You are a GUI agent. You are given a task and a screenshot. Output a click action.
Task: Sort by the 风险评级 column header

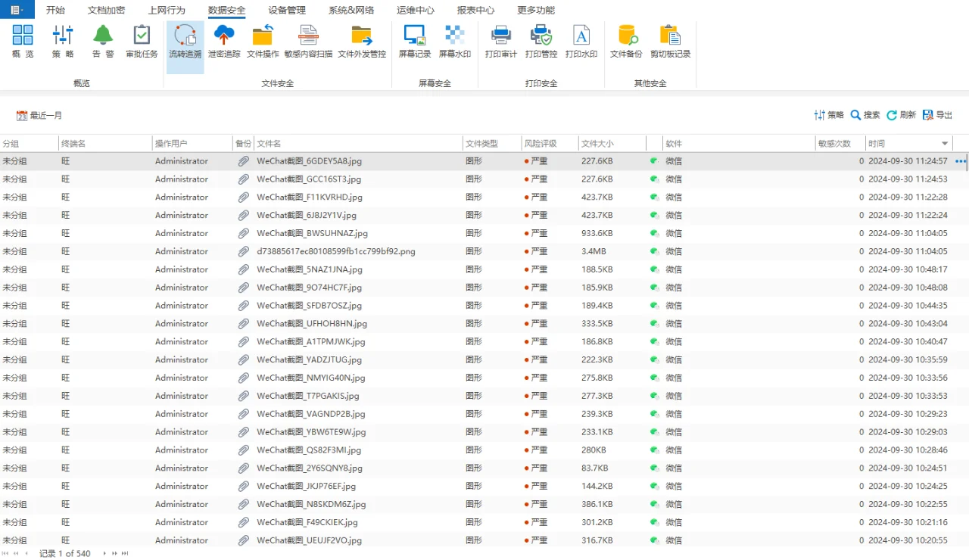coord(550,144)
